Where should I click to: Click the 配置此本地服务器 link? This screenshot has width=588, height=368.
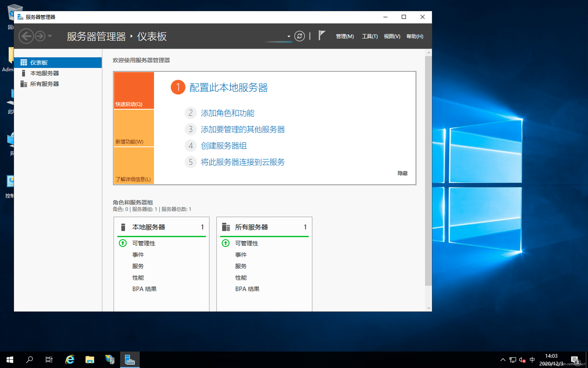[228, 88]
